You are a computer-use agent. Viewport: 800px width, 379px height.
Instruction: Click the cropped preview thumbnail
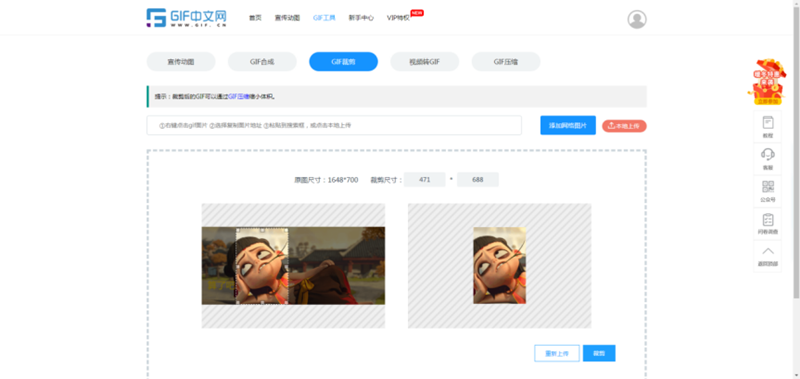pyautogui.click(x=499, y=265)
